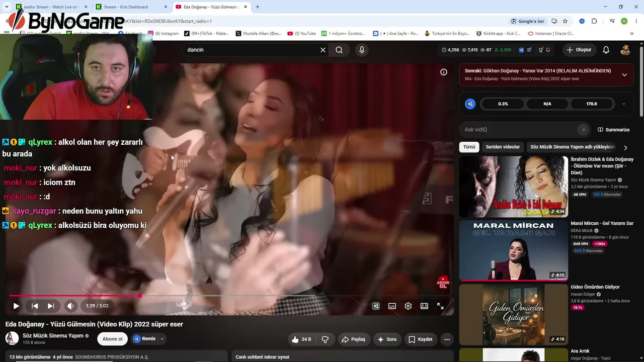Switch to the Eda Doğanay YouTube tab
The width and height of the screenshot is (644, 362).
[211, 7]
